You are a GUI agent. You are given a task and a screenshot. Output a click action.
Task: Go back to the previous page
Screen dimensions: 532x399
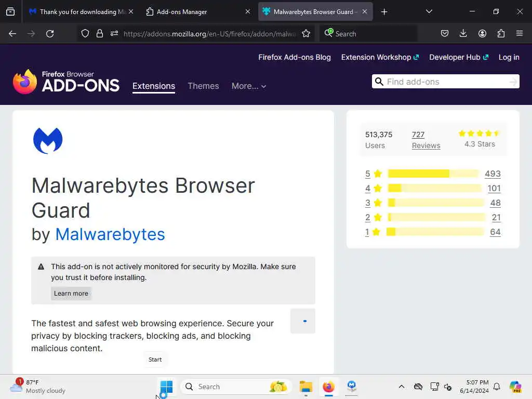click(12, 34)
